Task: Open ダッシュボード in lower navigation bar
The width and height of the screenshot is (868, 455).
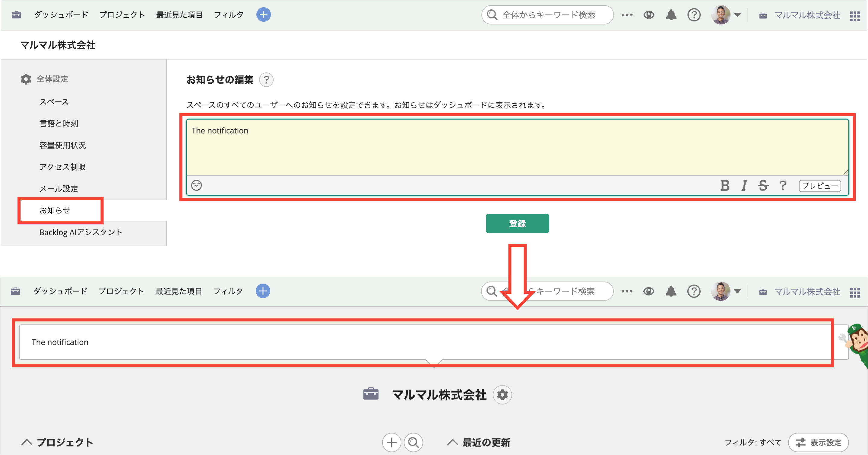Action: (60, 291)
